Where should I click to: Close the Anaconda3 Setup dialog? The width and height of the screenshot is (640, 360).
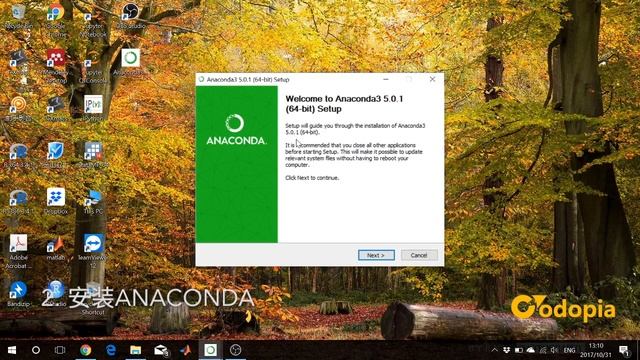coord(432,79)
